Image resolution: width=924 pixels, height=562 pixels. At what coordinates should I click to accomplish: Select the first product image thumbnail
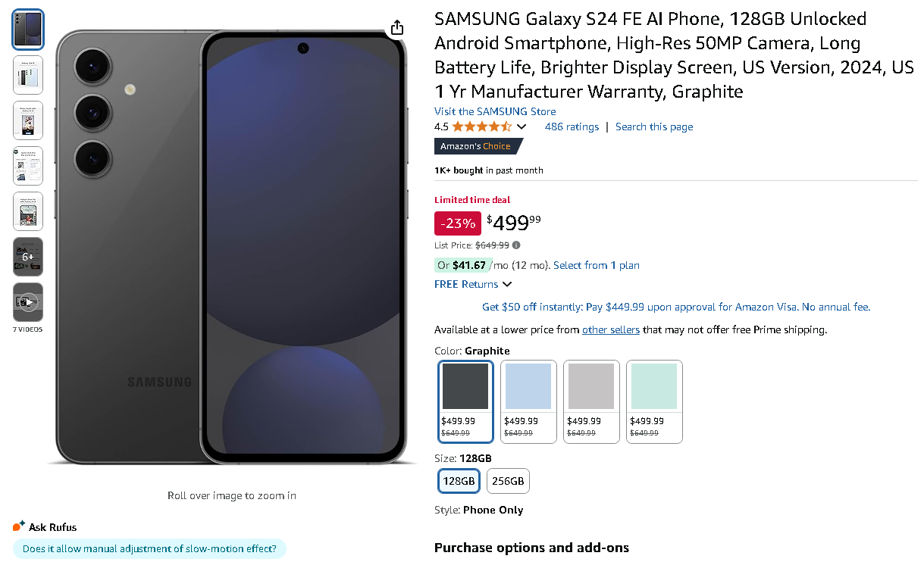(x=27, y=29)
